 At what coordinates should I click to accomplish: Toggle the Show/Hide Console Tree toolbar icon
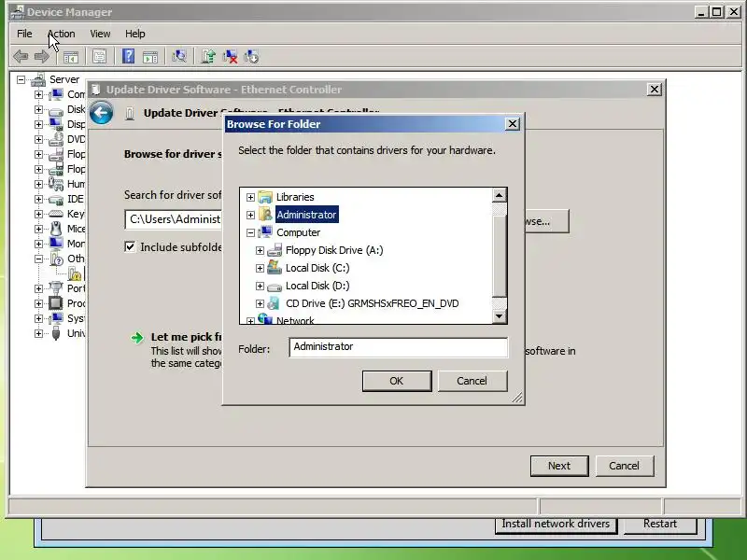(71, 57)
